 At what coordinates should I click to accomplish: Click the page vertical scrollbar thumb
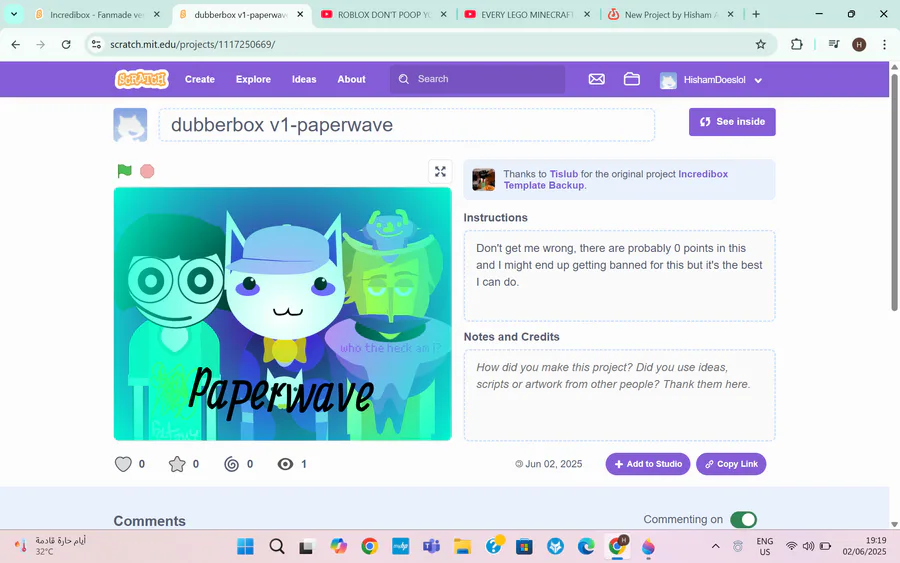click(894, 192)
